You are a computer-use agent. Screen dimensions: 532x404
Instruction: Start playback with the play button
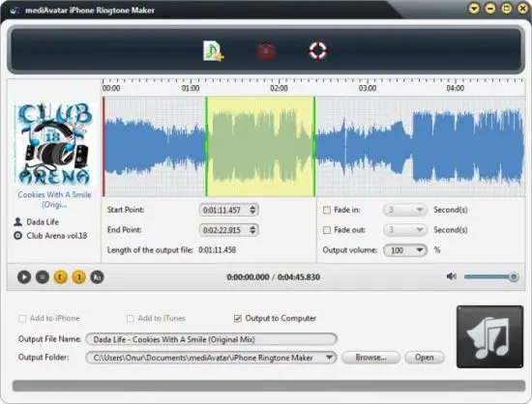pos(24,276)
